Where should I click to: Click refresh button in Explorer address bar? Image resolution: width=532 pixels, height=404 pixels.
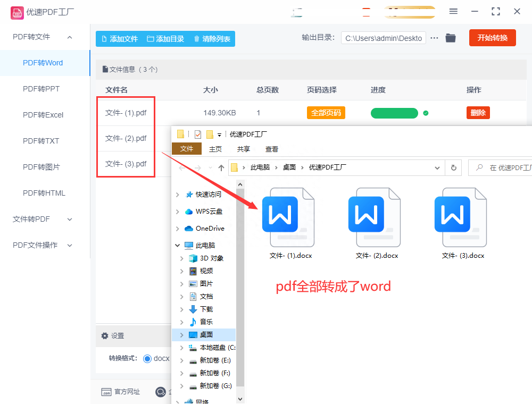coord(453,167)
